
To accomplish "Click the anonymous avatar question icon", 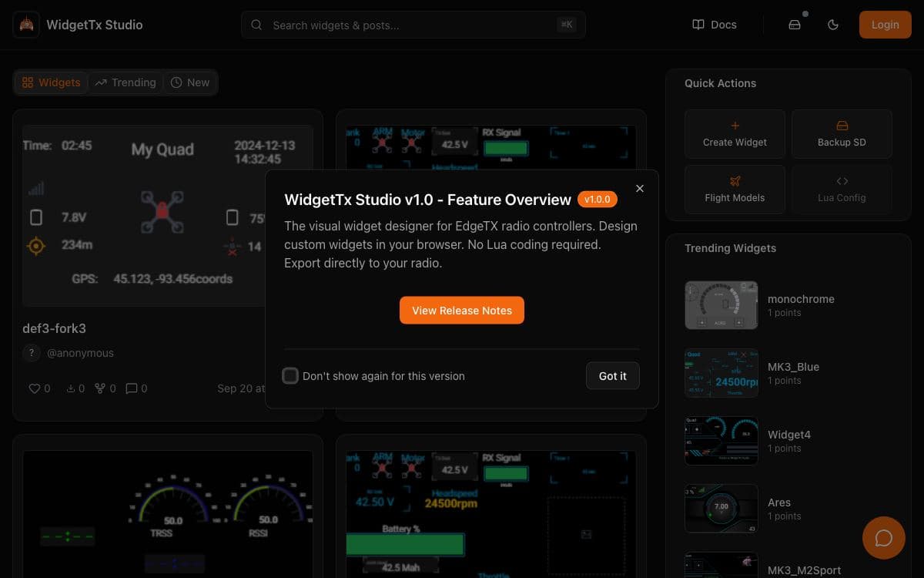I will click(31, 353).
